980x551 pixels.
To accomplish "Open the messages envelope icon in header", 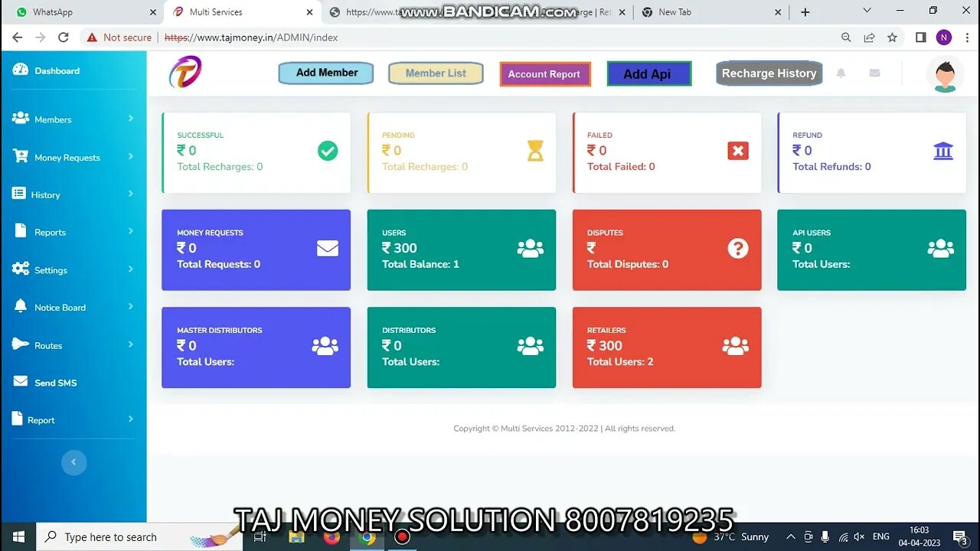I will (874, 73).
